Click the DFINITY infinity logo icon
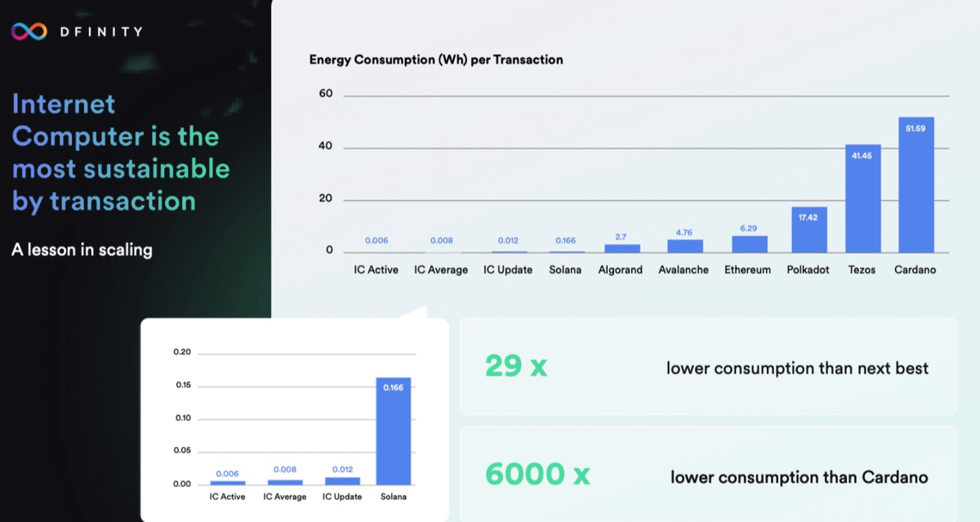 click(x=29, y=31)
